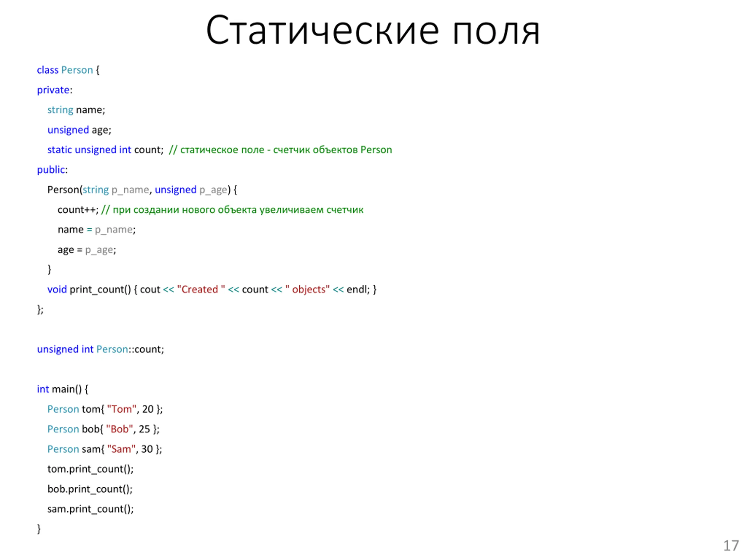Click the "private:" keyword line

pyautogui.click(x=54, y=90)
